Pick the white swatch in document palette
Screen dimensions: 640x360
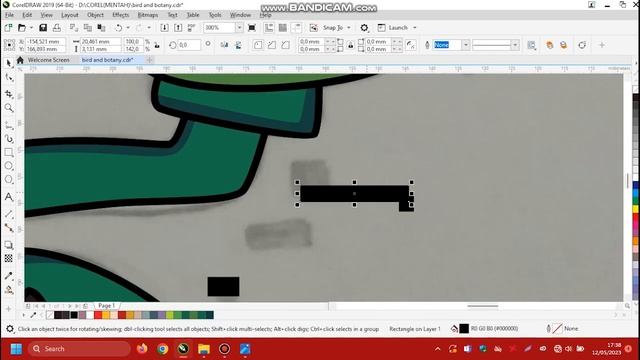90,315
